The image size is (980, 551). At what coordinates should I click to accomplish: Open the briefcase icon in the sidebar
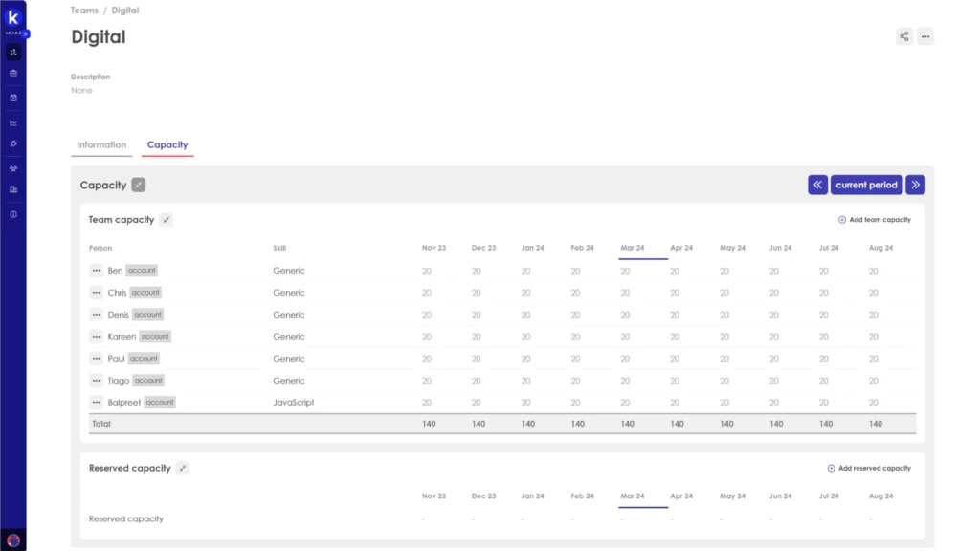coord(13,73)
